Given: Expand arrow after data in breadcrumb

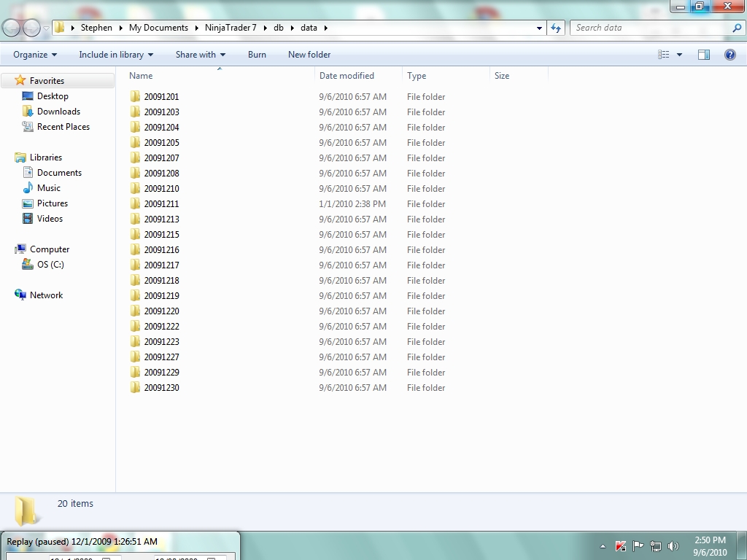Looking at the screenshot, I should (x=326, y=28).
